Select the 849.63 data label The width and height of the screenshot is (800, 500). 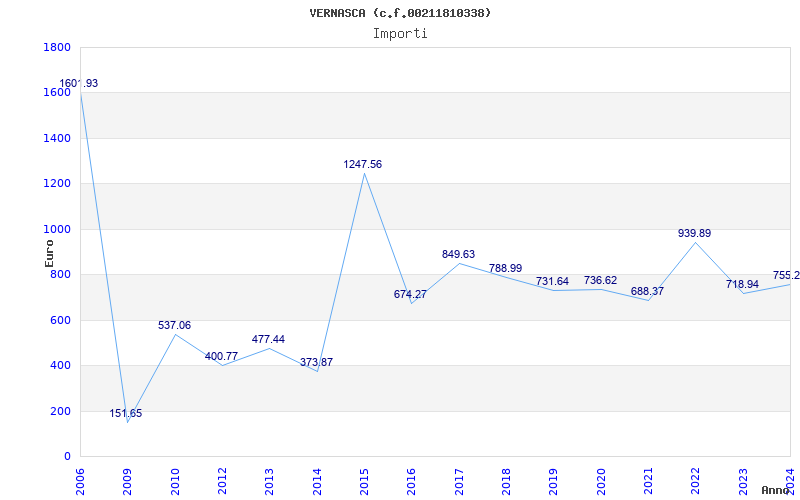click(458, 255)
